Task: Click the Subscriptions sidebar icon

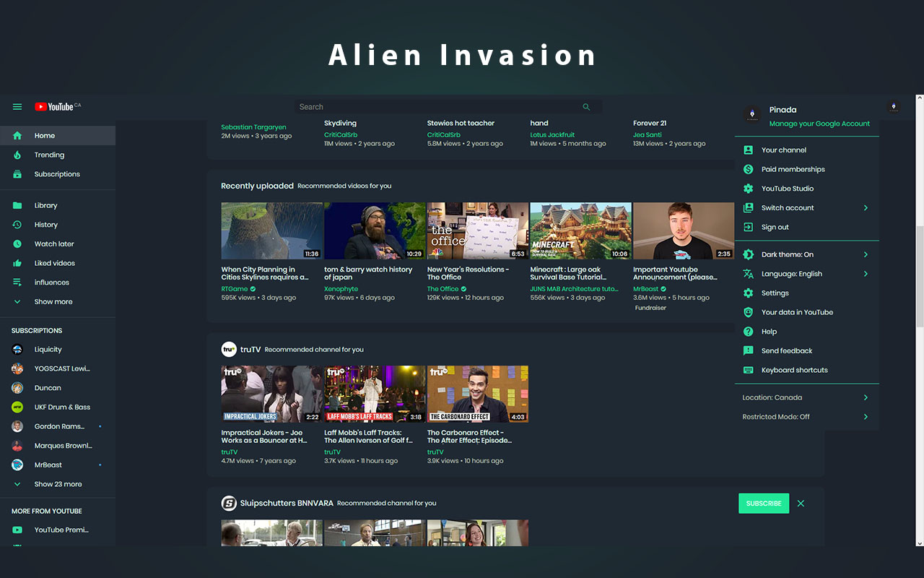Action: [17, 174]
